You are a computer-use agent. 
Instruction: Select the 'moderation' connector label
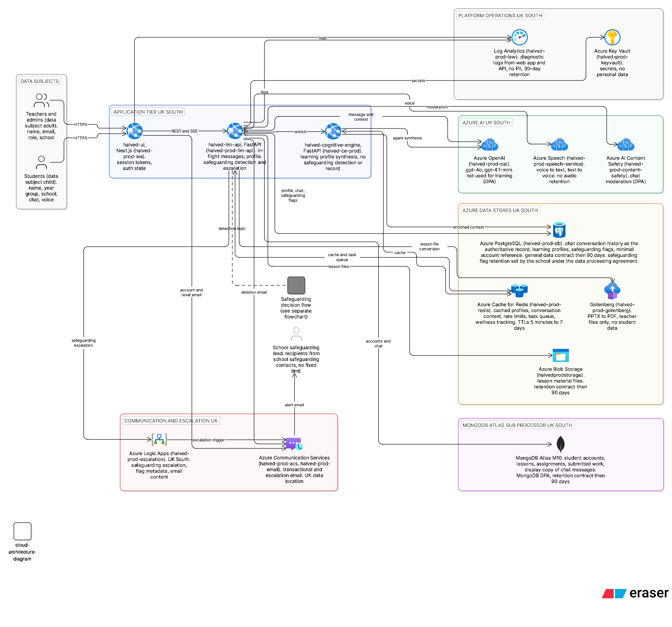pyautogui.click(x=437, y=107)
